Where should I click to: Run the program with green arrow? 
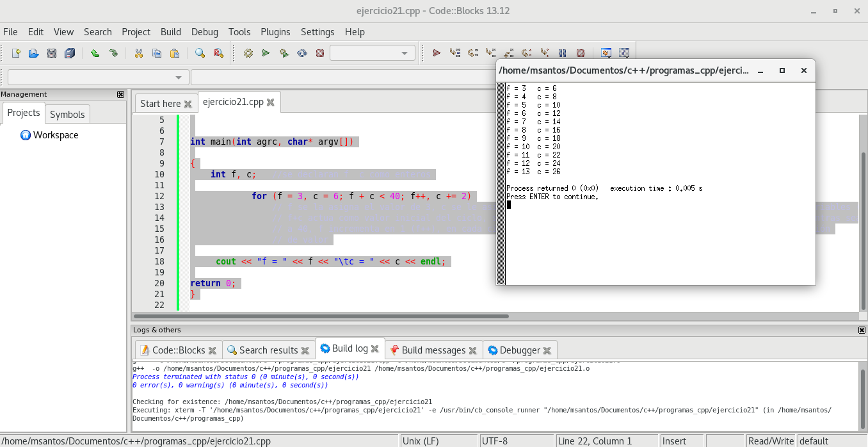[266, 53]
